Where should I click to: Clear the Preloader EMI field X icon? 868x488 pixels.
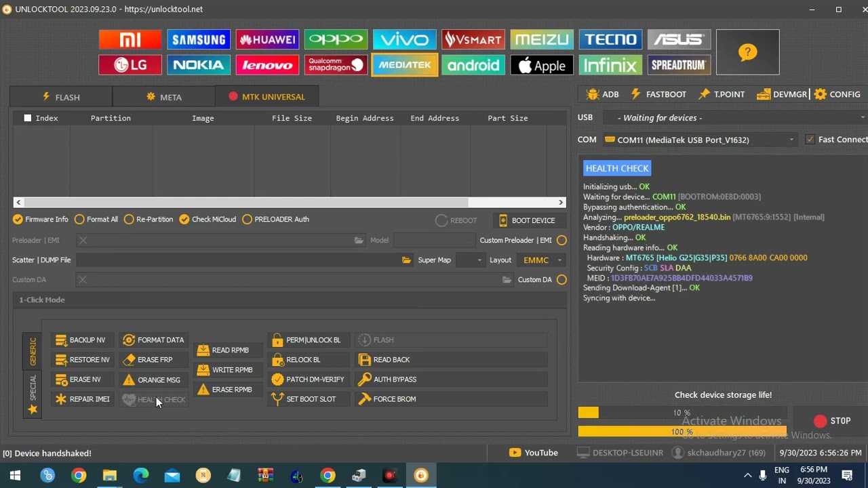coord(83,240)
